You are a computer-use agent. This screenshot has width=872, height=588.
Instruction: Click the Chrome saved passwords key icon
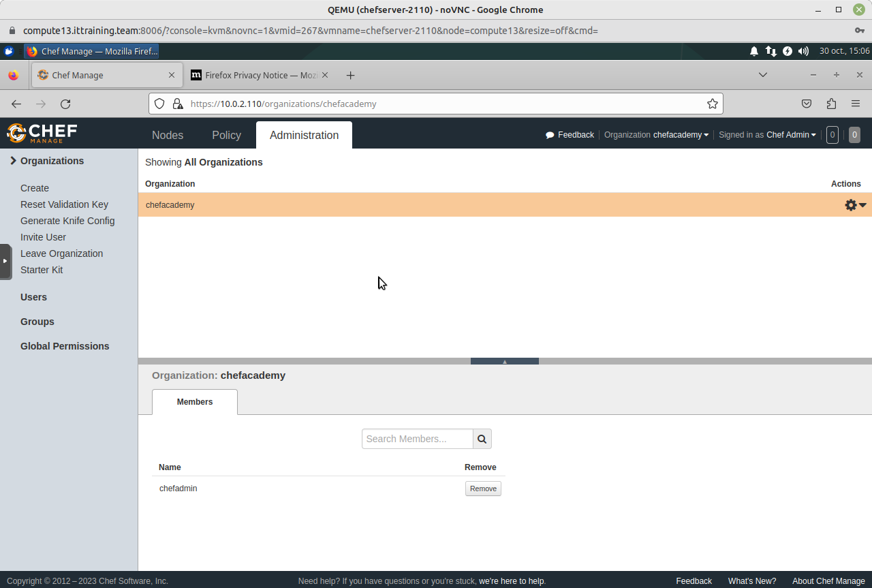pos(860,31)
